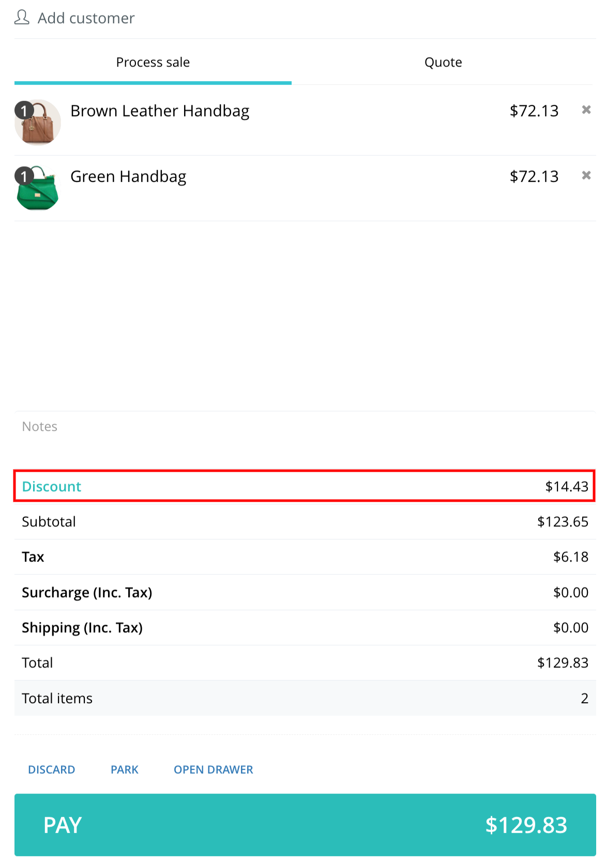Click quantity badge on Brown Leather Handbag
This screenshot has width=606, height=868.
(24, 111)
